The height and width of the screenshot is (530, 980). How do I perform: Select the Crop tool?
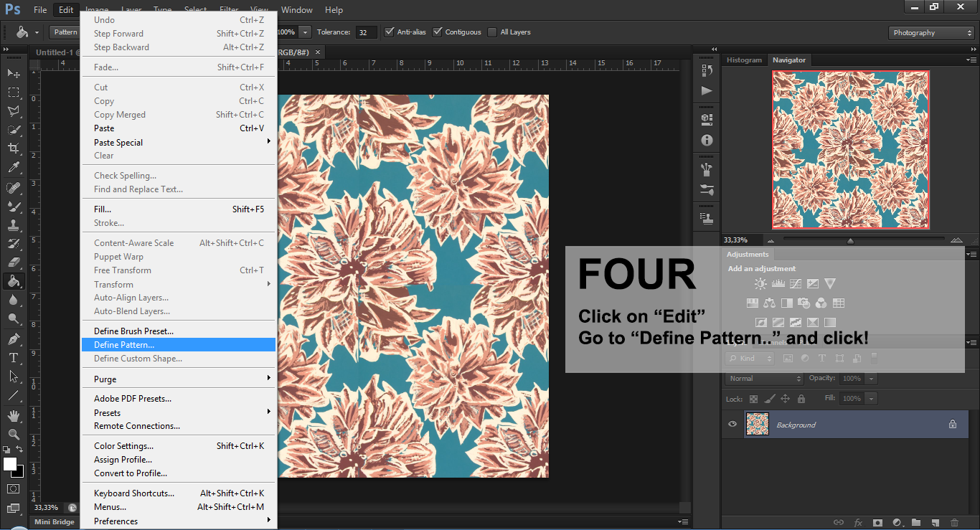tap(14, 148)
